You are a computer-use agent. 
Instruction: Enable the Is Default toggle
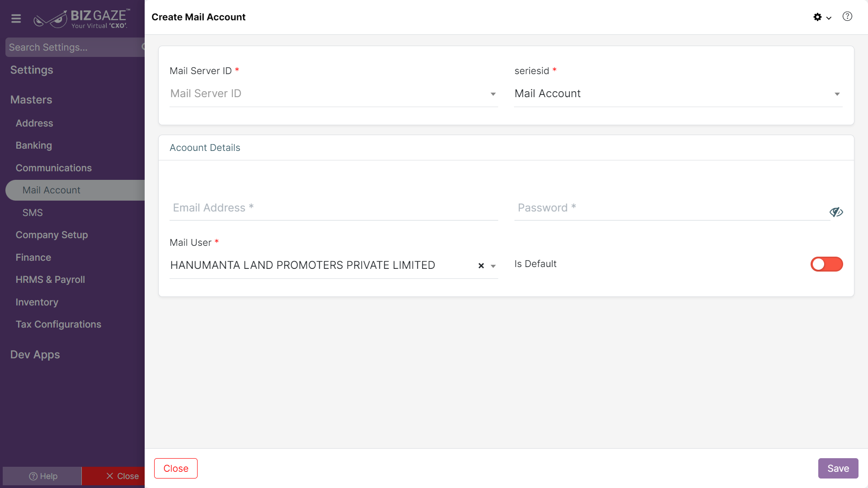click(x=826, y=264)
